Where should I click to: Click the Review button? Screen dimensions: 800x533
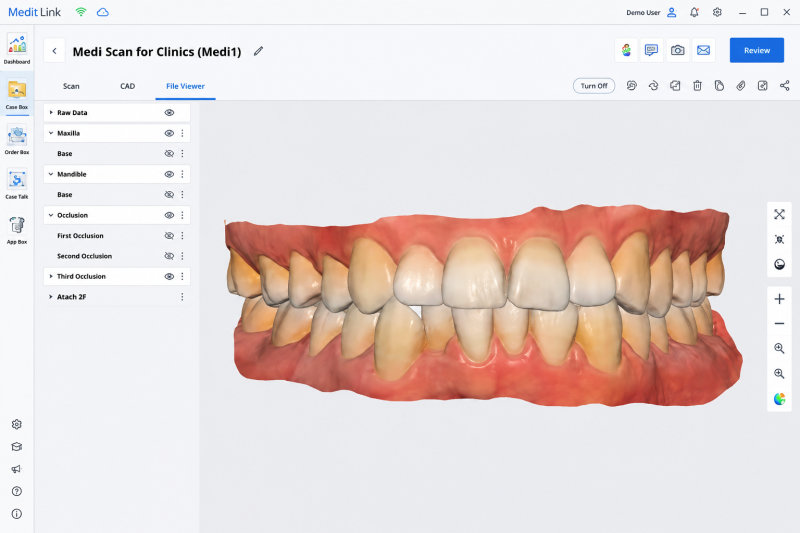coord(757,50)
